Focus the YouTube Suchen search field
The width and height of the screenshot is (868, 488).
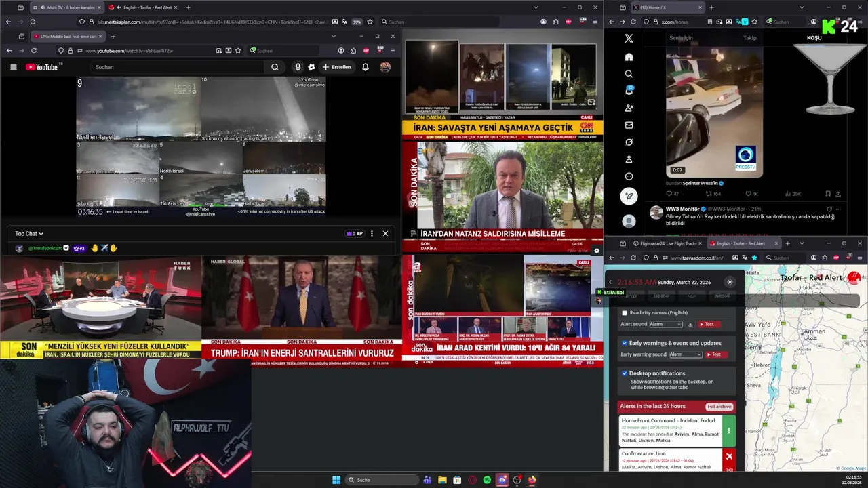(x=178, y=67)
